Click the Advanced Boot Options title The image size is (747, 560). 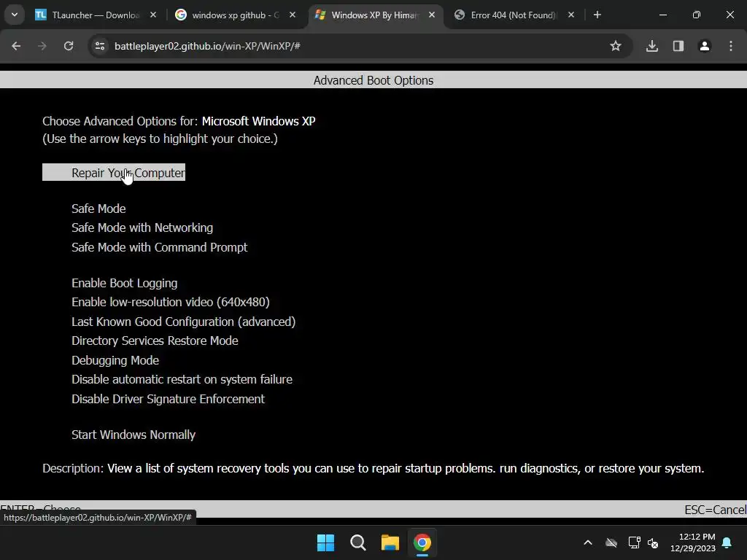click(373, 80)
